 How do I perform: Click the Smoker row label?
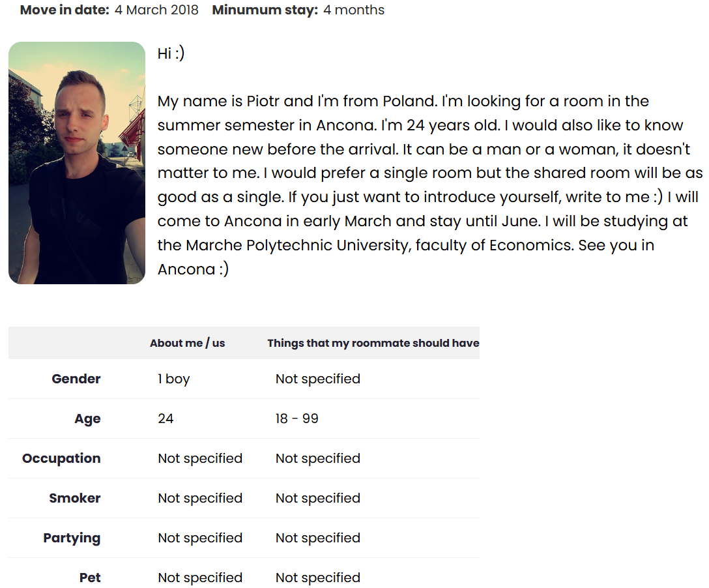point(74,498)
